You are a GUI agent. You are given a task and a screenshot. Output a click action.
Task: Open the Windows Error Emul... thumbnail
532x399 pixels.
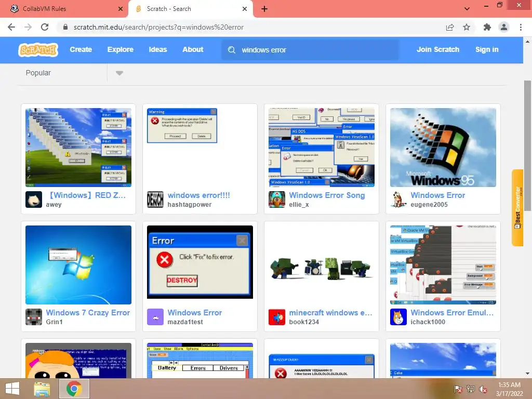tap(443, 264)
